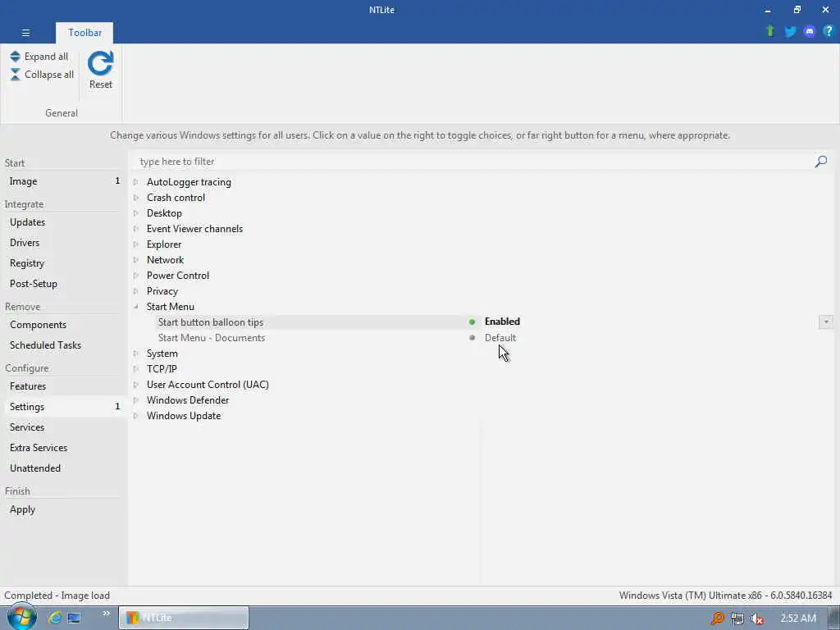Toggle the Enabled value for Start button balloon tips
Screen dimensions: 840x630
pos(503,322)
